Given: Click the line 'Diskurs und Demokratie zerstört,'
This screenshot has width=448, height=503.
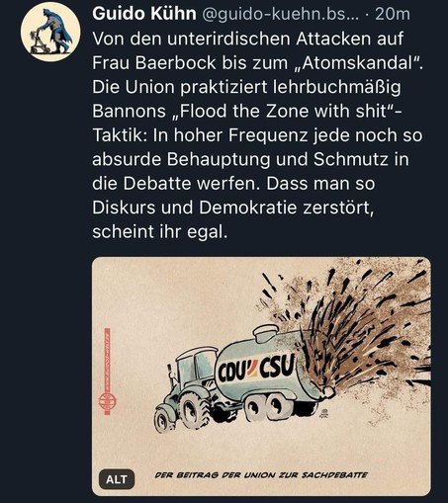Looking at the screenshot, I should (233, 208).
